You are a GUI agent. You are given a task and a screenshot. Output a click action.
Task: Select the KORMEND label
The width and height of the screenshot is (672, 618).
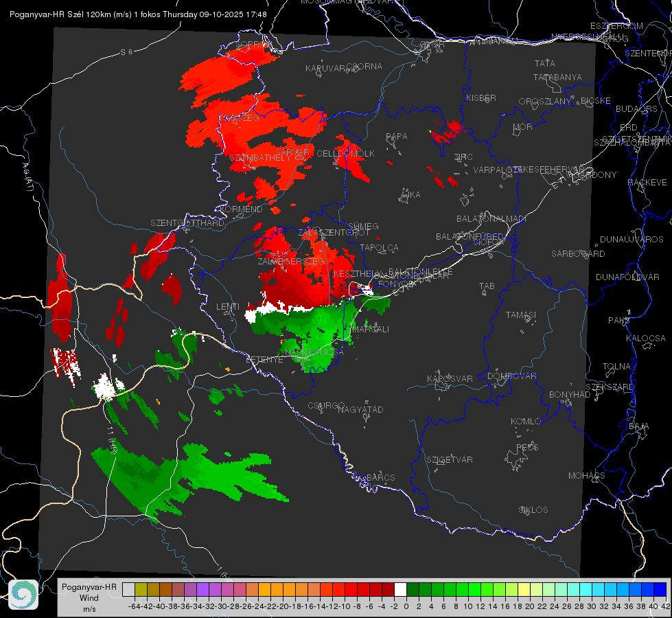pyautogui.click(x=240, y=209)
